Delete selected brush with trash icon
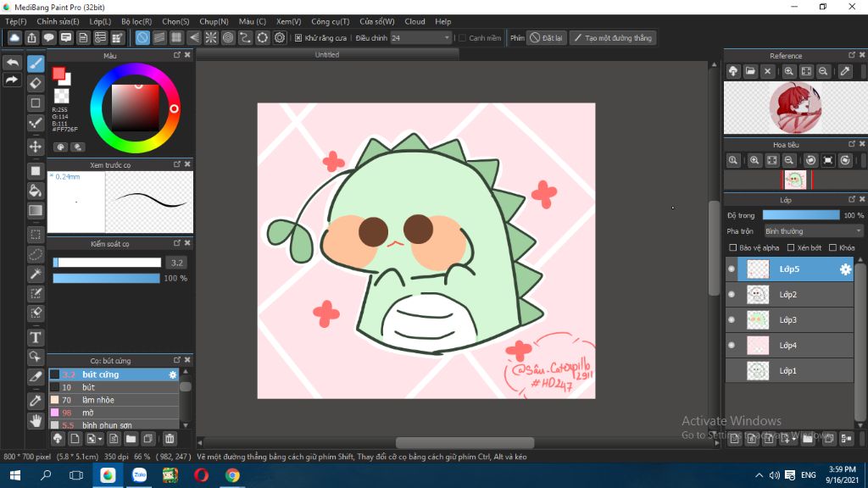 [170, 439]
